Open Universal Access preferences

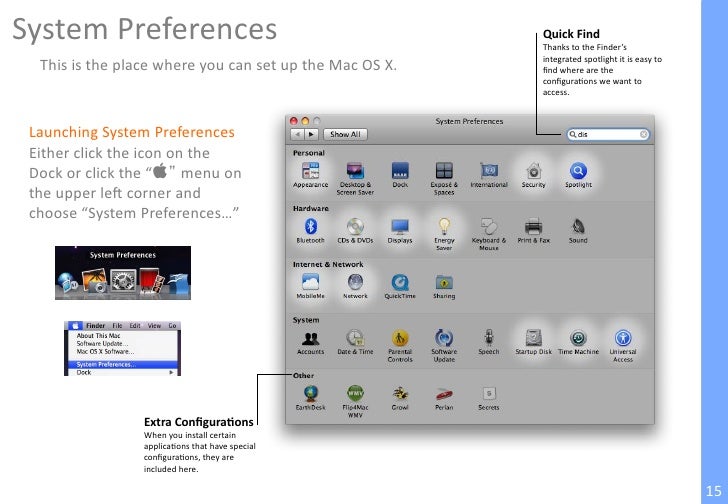pyautogui.click(x=623, y=346)
